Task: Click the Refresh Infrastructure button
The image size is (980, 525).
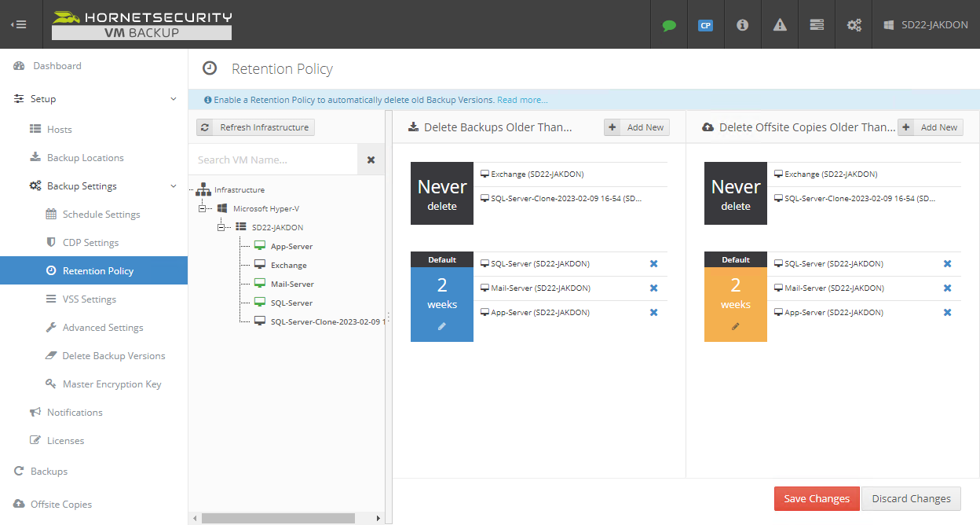Action: (255, 127)
